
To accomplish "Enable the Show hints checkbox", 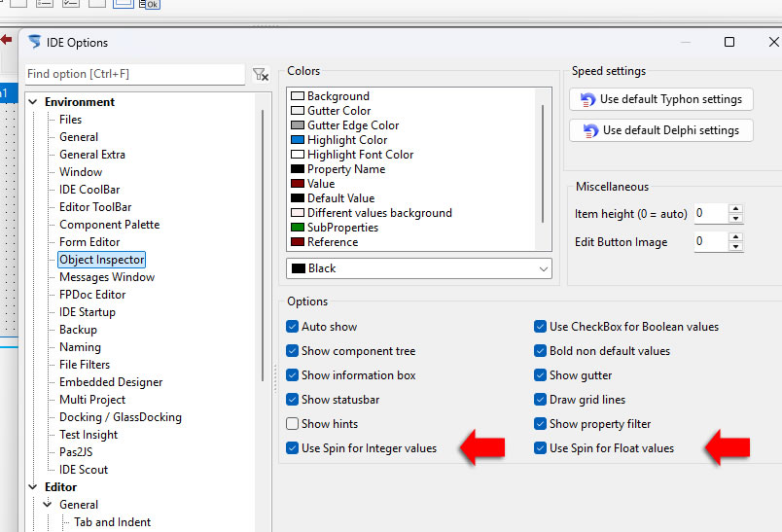I will pyautogui.click(x=293, y=424).
